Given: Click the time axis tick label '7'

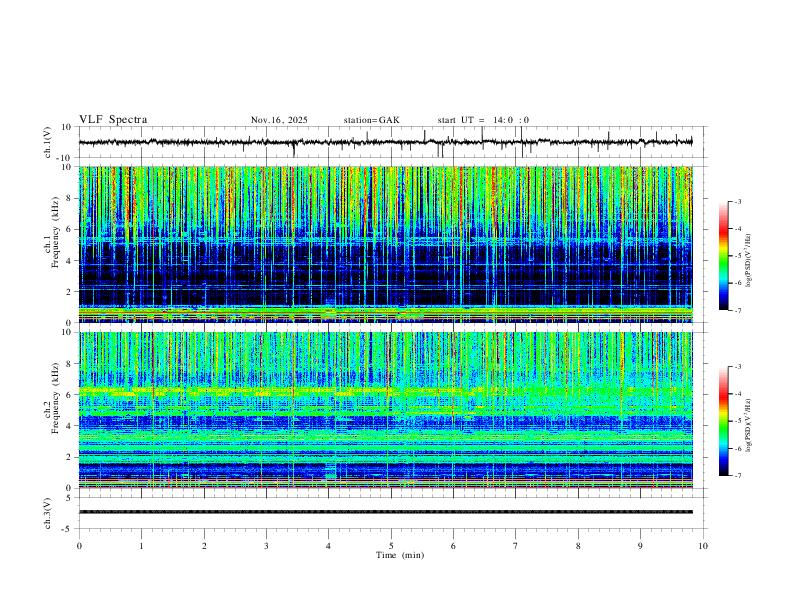Looking at the screenshot, I should coord(516,546).
